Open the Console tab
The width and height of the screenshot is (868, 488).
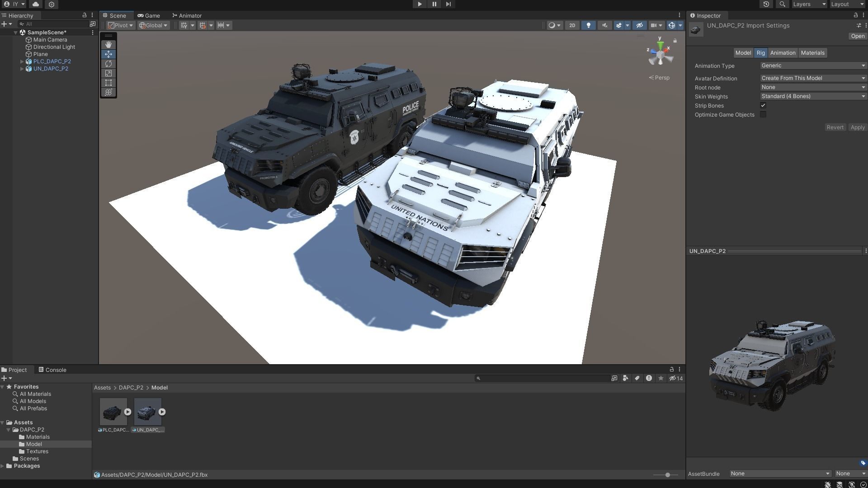[x=52, y=370]
